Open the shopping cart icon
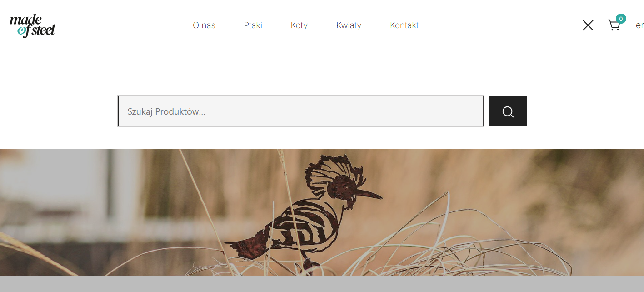The height and width of the screenshot is (292, 644). tap(614, 25)
